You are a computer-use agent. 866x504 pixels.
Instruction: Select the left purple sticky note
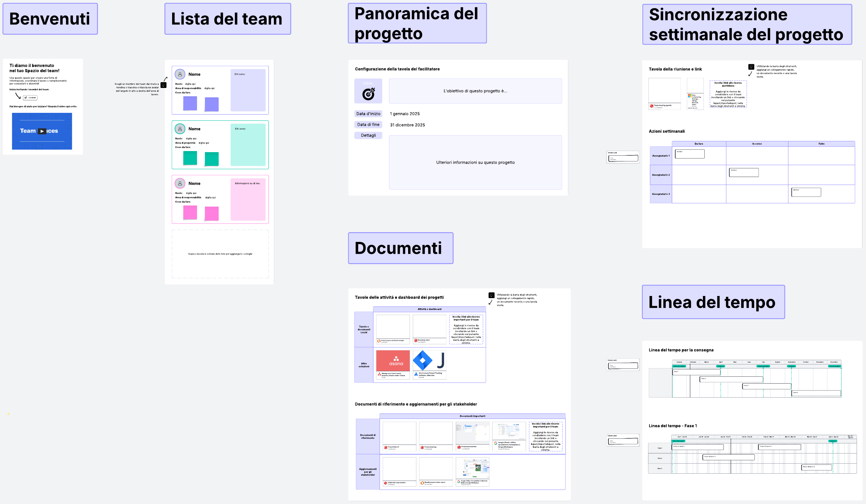tap(190, 103)
